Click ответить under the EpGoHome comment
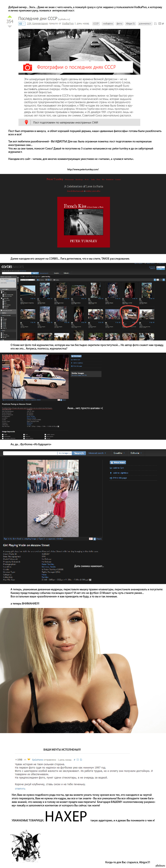The height and width of the screenshot is (868, 166). coord(20,788)
